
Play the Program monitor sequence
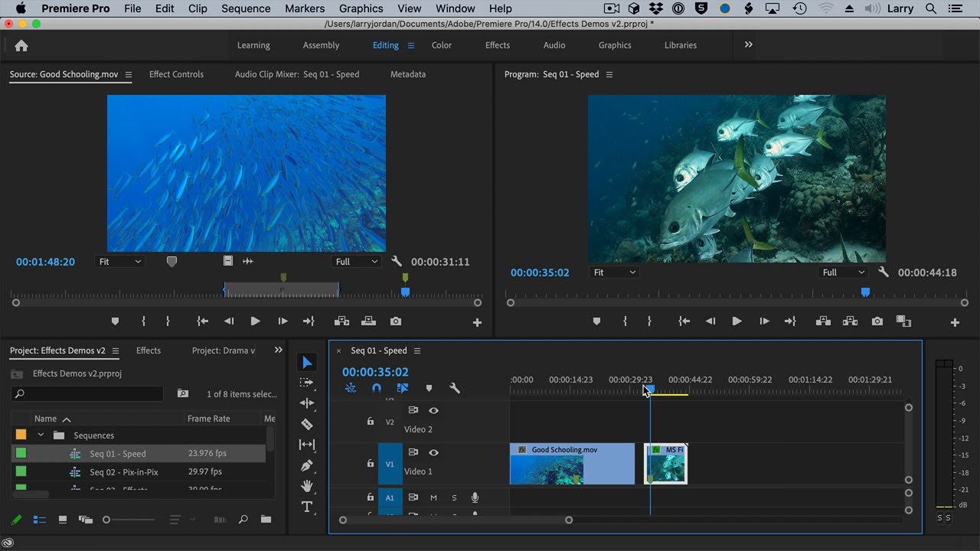pyautogui.click(x=737, y=321)
